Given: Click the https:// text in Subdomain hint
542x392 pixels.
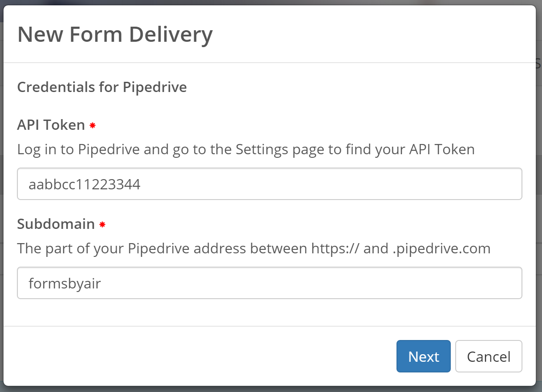Looking at the screenshot, I should point(335,248).
